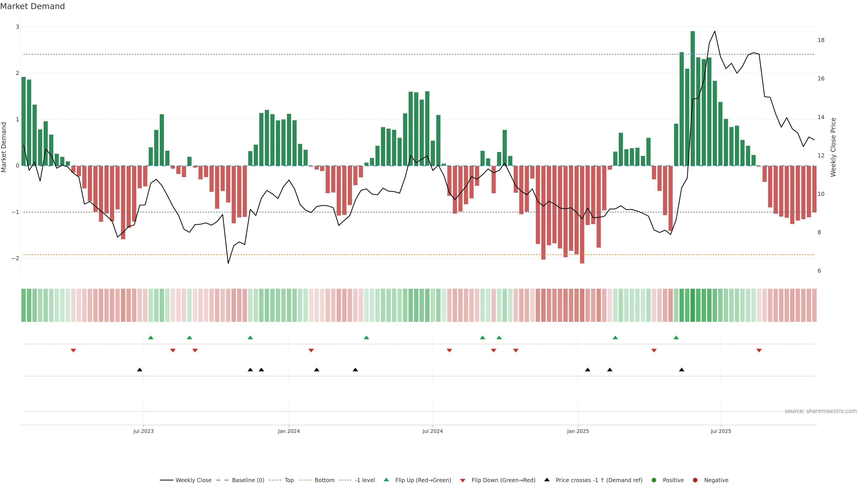Screen dimensions: 868x488
Task: Click the red Negative legend dot
Action: (695, 480)
